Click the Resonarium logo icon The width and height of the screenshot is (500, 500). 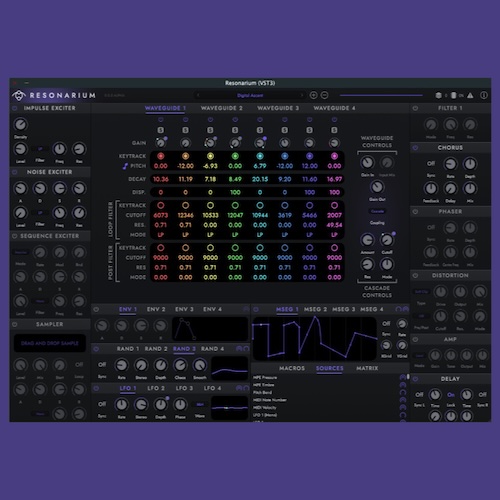tap(19, 96)
